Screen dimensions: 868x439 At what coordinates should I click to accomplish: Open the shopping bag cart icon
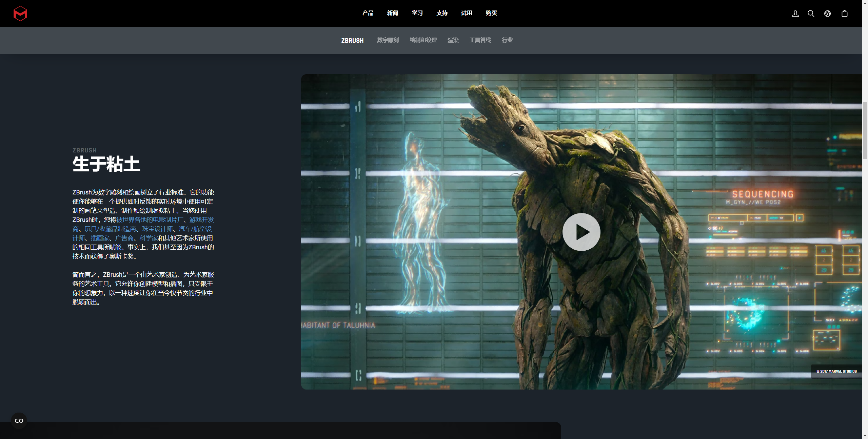pyautogui.click(x=844, y=14)
